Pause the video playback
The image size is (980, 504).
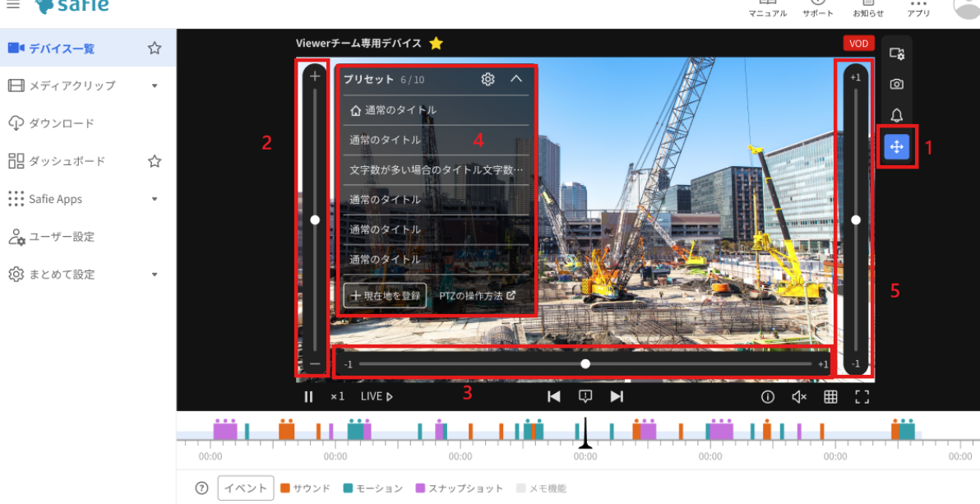(x=309, y=396)
